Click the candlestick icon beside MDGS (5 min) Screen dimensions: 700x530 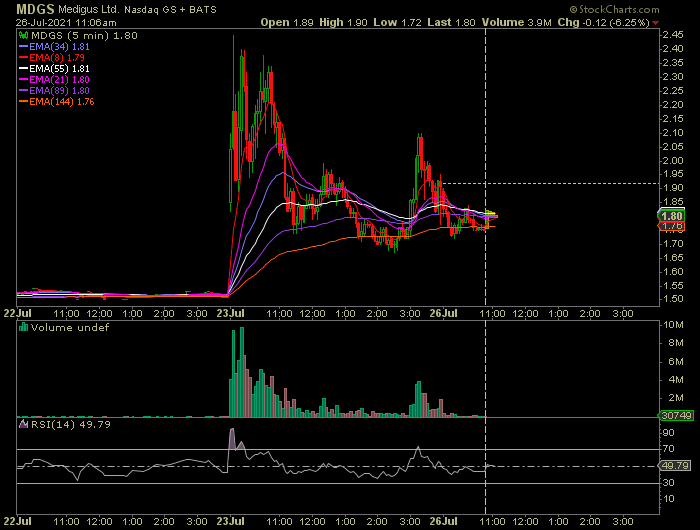click(x=24, y=35)
